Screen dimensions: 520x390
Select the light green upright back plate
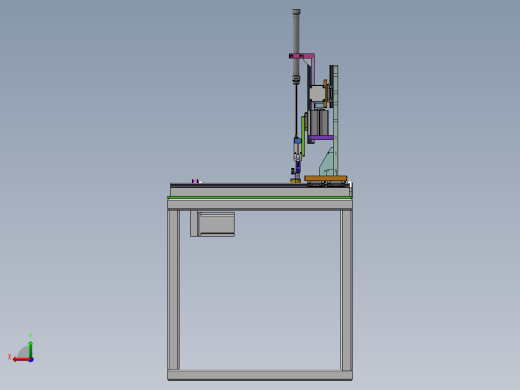tap(336, 120)
